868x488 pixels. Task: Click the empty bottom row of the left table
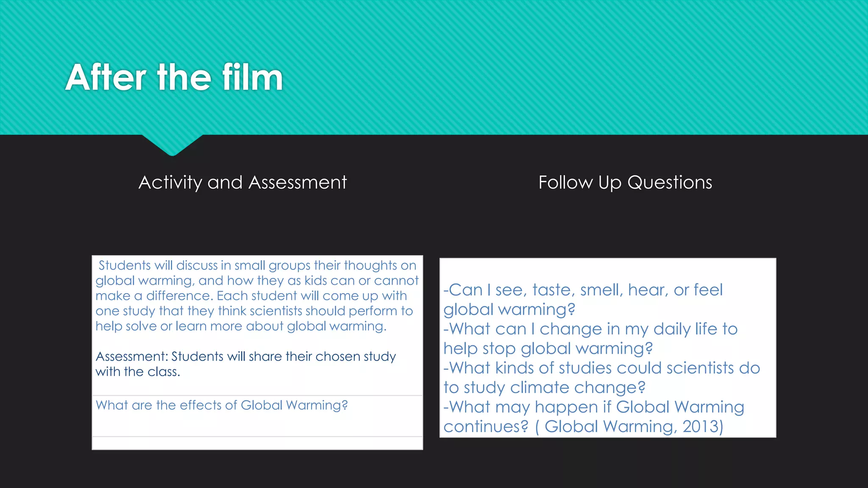(257, 443)
